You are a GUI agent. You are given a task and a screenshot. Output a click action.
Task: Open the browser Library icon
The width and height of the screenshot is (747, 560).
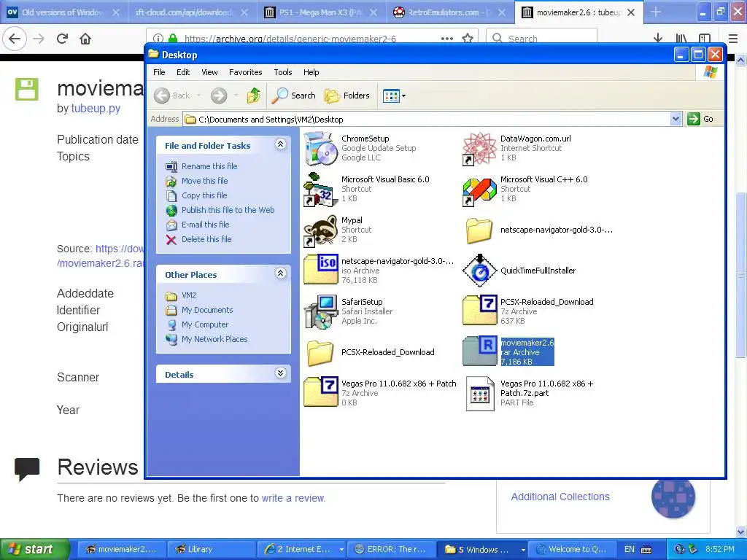pos(681,39)
